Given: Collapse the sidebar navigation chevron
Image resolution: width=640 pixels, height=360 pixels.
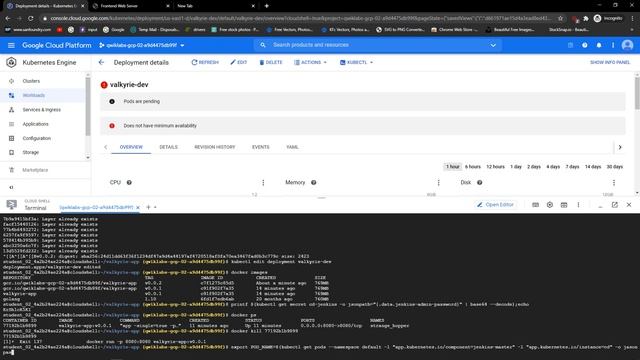Looking at the screenshot, I should (11, 187).
